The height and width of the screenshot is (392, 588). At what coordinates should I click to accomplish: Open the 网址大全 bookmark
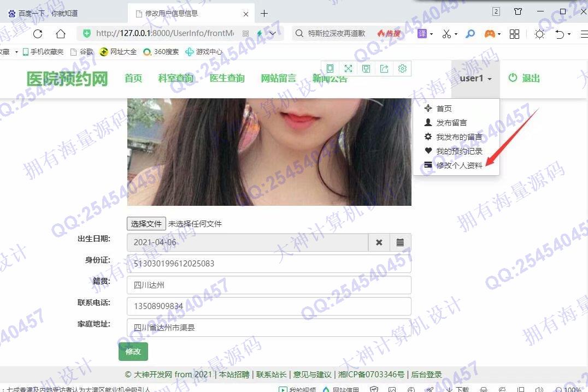[118, 52]
